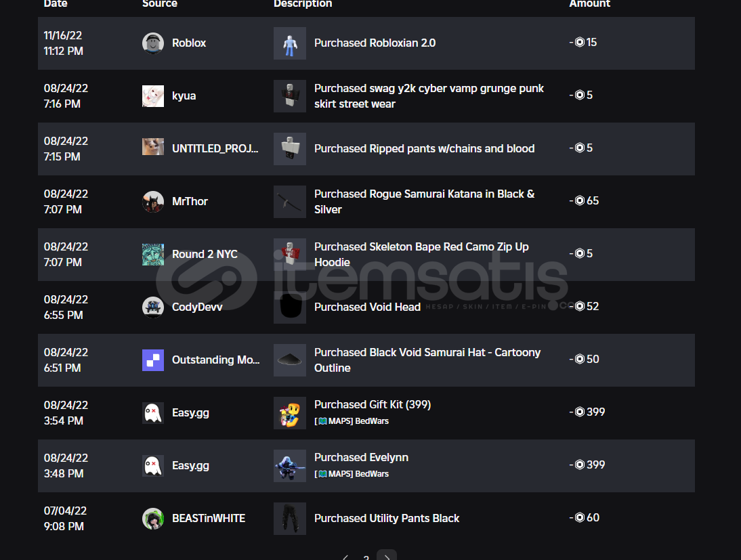Open Skeleton Bape Red Camo Hoodie link
741x560 pixels.
(421, 255)
